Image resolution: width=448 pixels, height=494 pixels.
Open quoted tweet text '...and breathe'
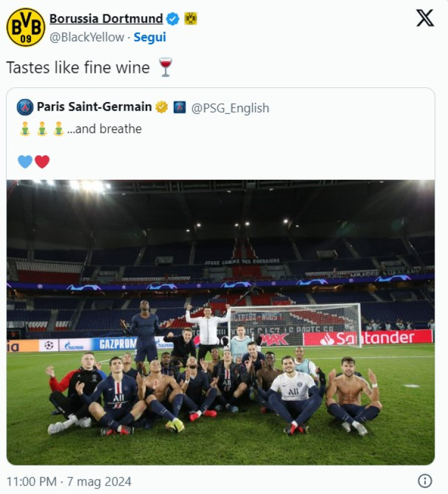point(105,129)
